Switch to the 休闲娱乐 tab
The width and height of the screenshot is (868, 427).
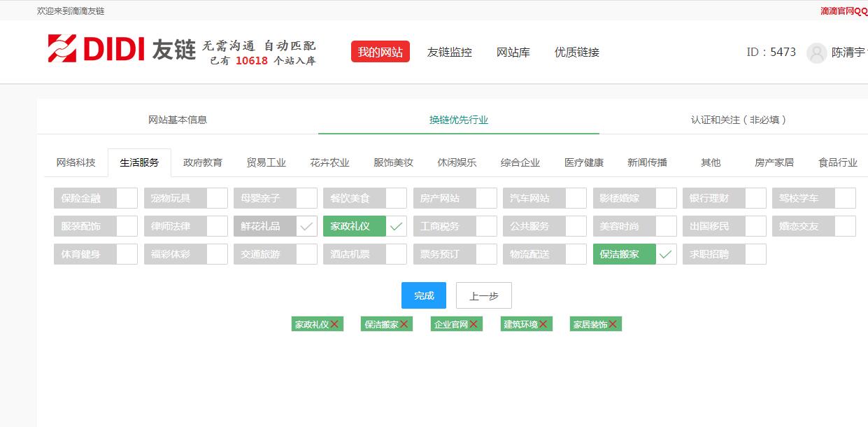[457, 162]
